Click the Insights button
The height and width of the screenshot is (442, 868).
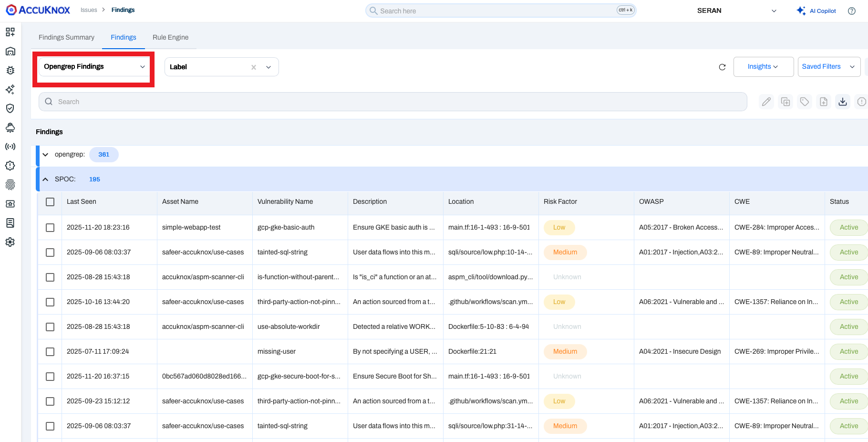coord(763,67)
